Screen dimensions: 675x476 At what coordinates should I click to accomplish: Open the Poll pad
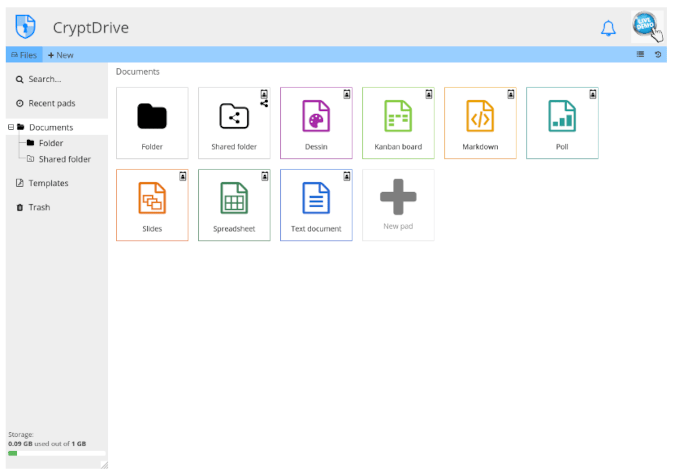562,123
